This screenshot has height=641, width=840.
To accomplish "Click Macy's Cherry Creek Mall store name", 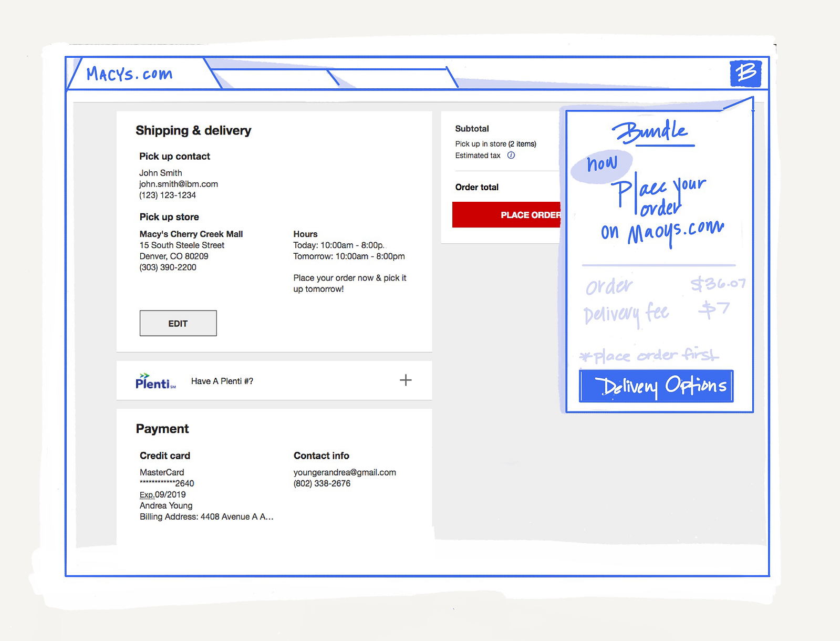I will pos(191,234).
